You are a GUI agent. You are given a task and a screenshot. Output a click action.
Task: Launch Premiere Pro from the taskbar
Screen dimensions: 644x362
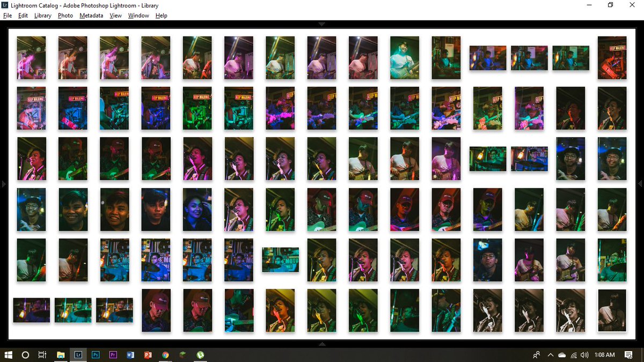[x=113, y=354]
